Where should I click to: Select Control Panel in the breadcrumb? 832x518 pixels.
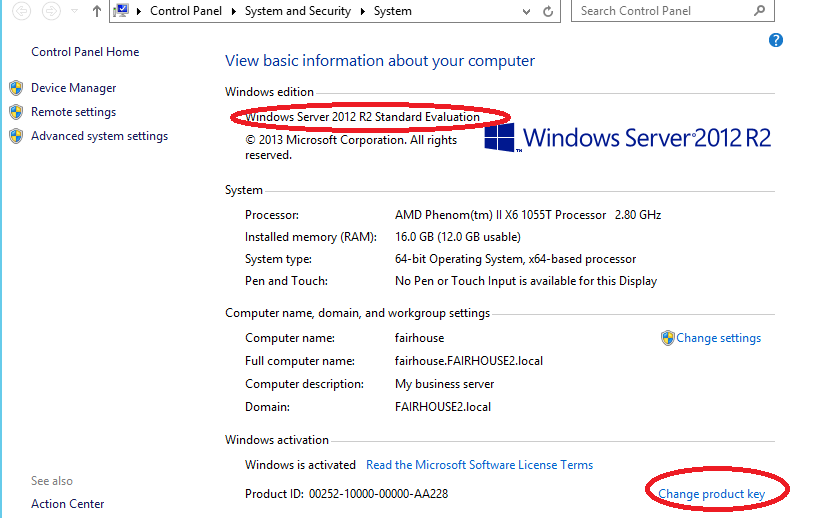(188, 11)
